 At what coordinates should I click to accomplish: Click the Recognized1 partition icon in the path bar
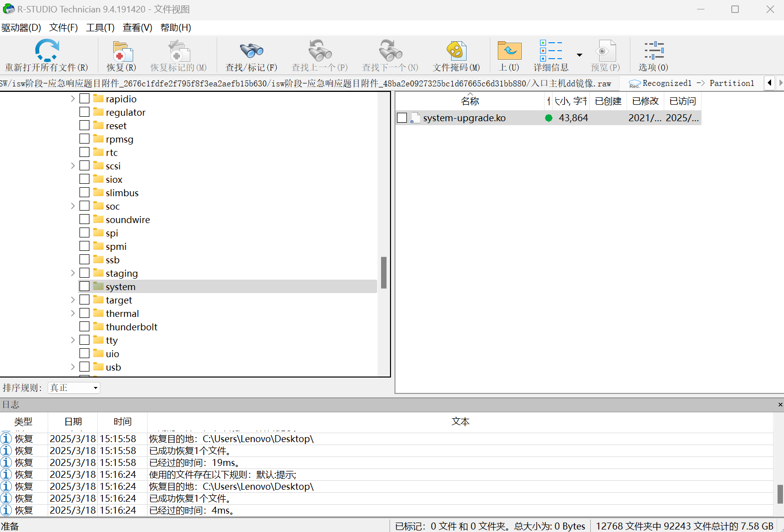634,83
